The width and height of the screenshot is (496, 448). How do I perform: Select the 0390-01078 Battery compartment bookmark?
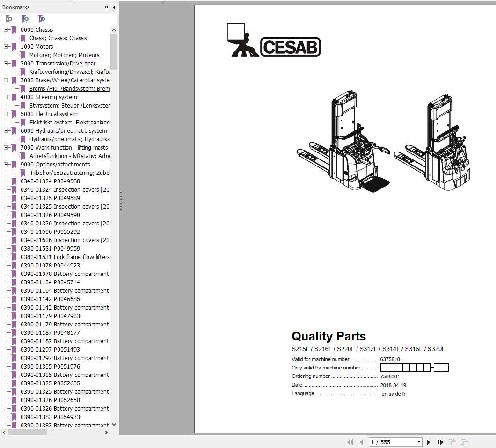pos(65,274)
